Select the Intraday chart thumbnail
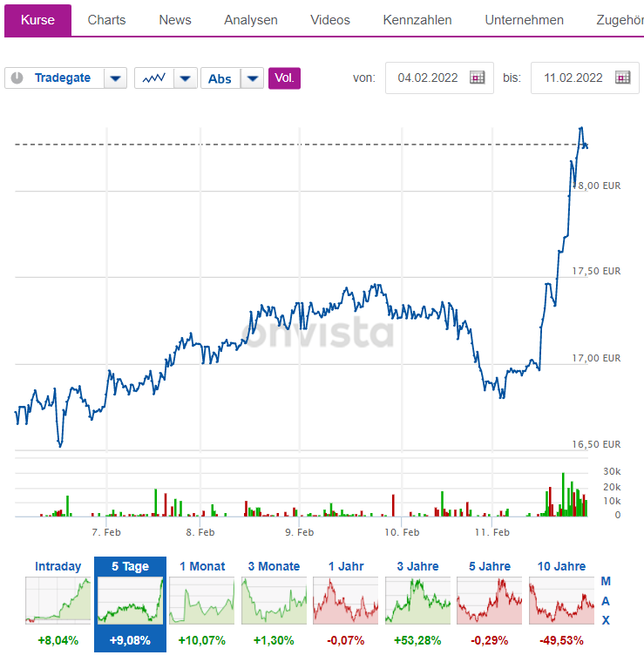Screen dimensions: 644x655 click(58, 599)
